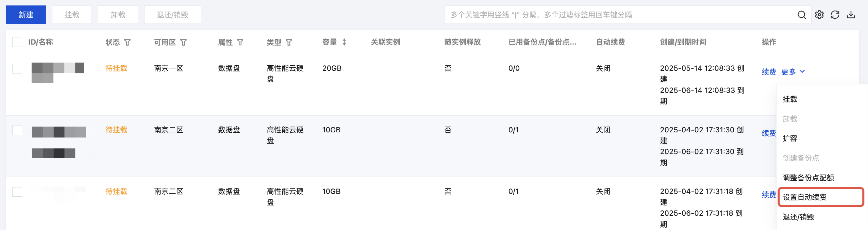Open table settings gear icon
Image resolution: width=868 pixels, height=230 pixels.
pyautogui.click(x=819, y=15)
